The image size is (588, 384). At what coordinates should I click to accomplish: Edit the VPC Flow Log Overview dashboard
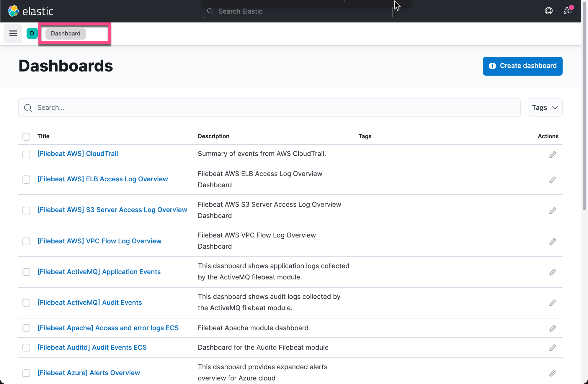(x=553, y=241)
